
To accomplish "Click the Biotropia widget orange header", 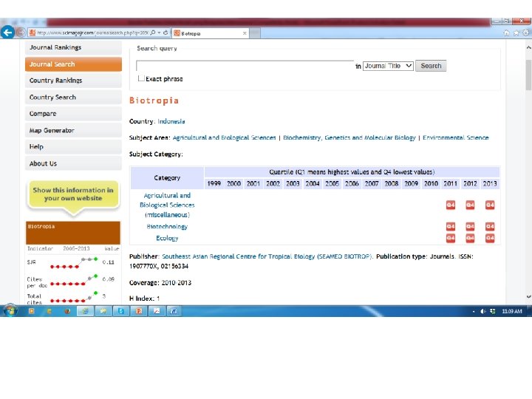I will tap(73, 233).
